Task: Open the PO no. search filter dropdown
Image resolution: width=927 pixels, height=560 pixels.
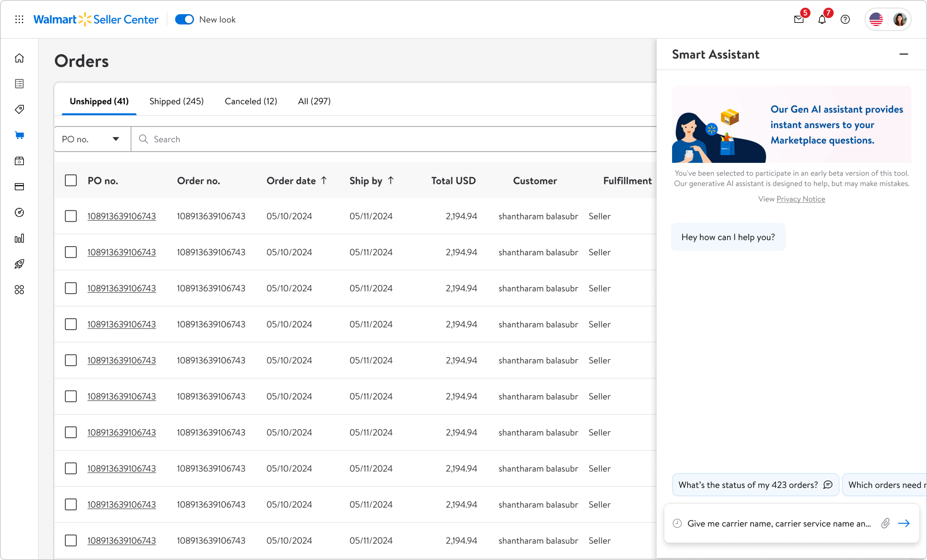Action: tap(93, 139)
